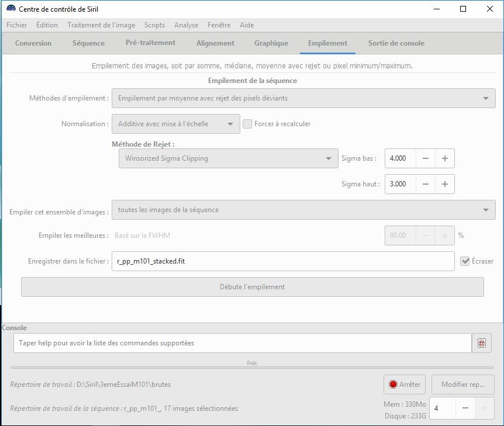Click the Console section label
This screenshot has width=504, height=426.
point(15,328)
